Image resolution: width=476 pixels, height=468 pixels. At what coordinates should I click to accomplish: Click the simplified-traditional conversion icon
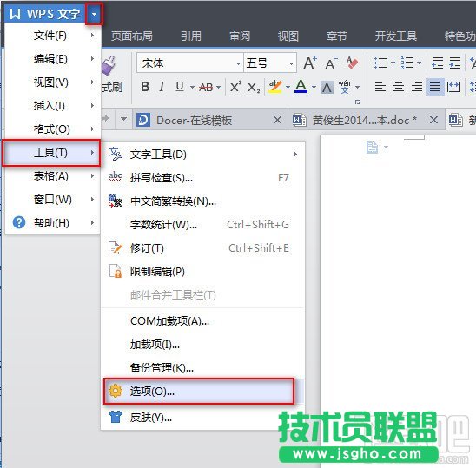click(x=116, y=201)
